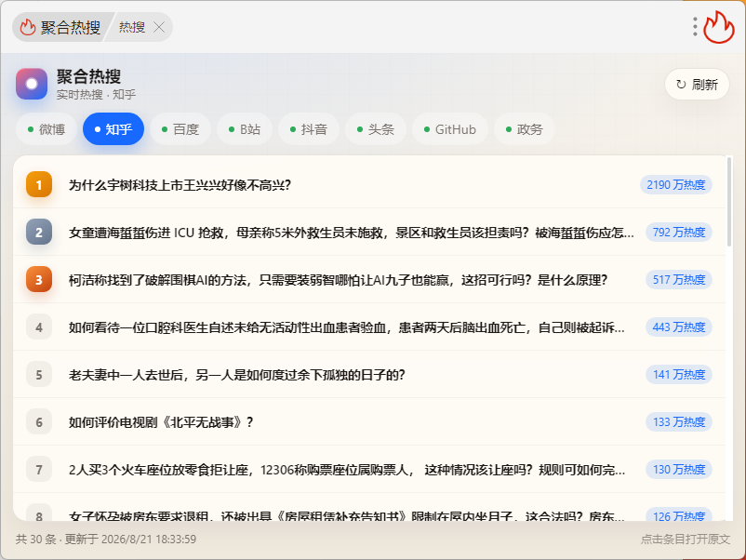The width and height of the screenshot is (746, 560).
Task: Open the 柯洁破解围棋AI question, rank 3
Action: [369, 280]
